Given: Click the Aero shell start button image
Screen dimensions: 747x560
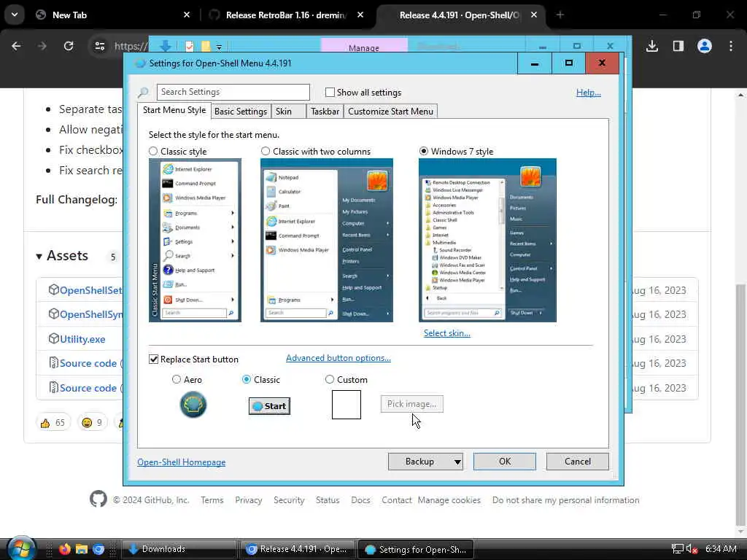Looking at the screenshot, I should tap(193, 405).
